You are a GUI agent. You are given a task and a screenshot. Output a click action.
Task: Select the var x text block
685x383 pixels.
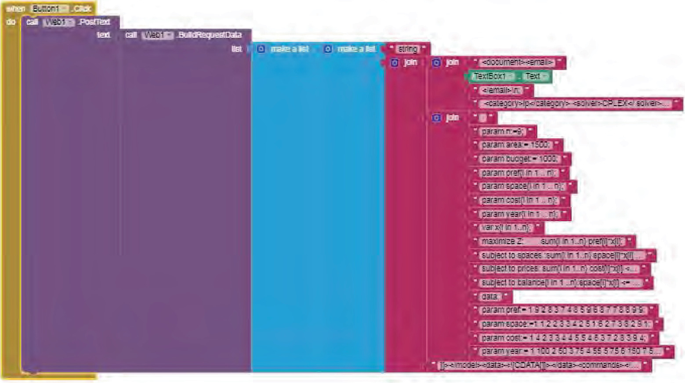pyautogui.click(x=508, y=228)
